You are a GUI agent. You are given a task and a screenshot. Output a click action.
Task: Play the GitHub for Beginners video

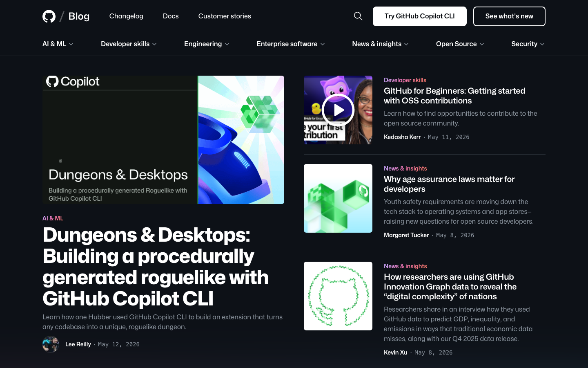coord(338,110)
